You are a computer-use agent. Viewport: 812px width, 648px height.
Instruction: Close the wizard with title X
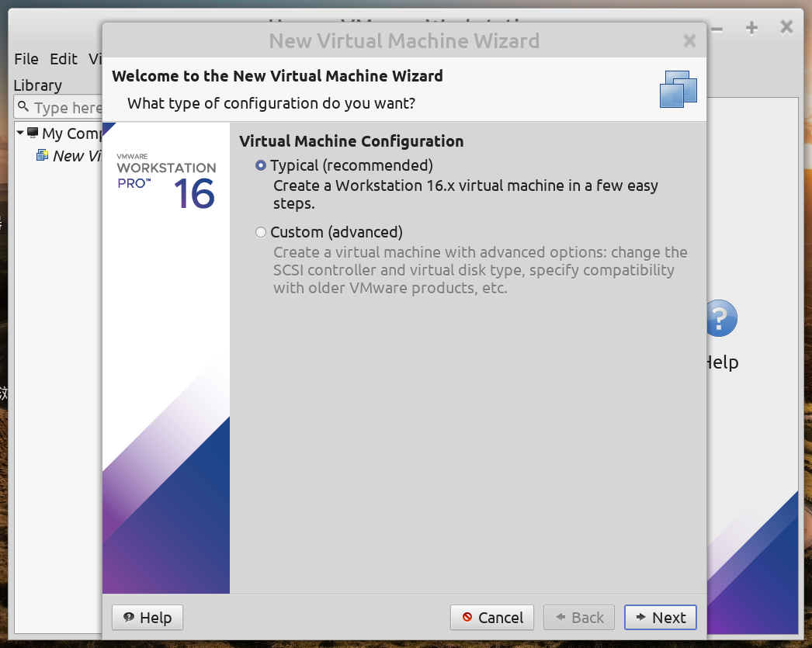689,40
